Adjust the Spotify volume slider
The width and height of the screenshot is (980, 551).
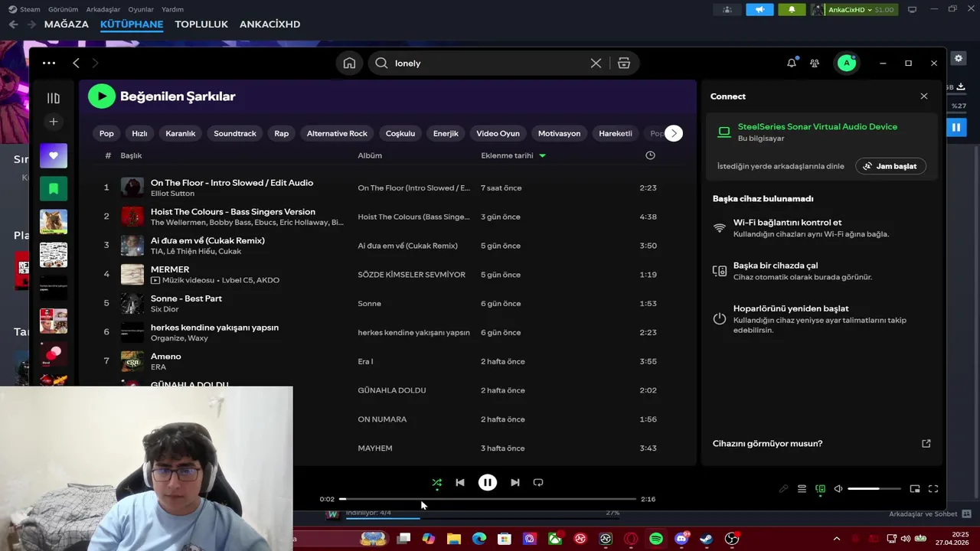[x=874, y=489]
